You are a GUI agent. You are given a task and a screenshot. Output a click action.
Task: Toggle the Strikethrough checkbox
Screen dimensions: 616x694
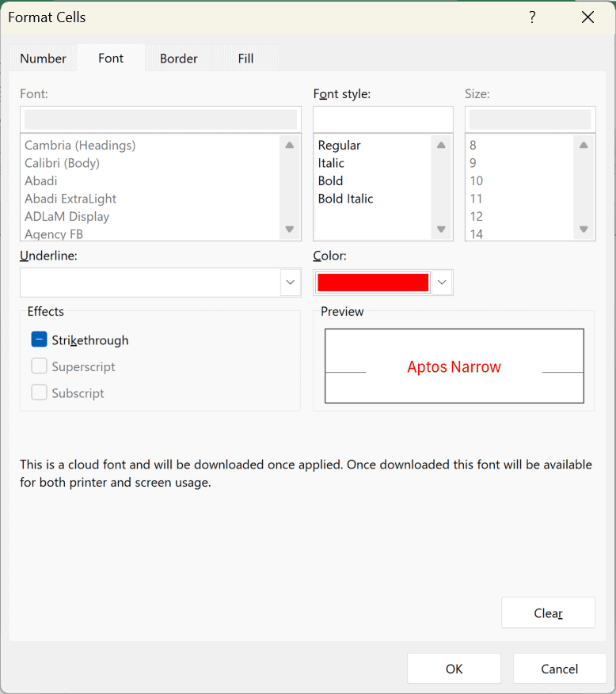[39, 339]
